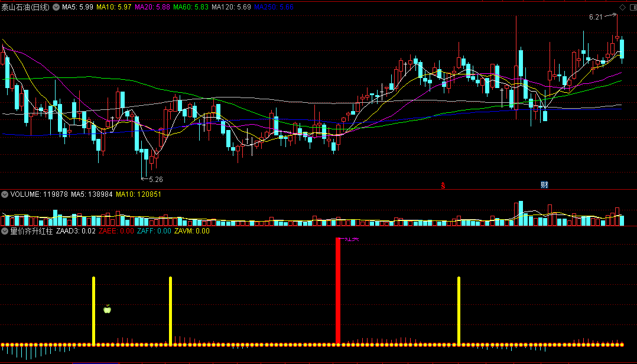637x364 pixels.
Task: Click the red ZAEE: 0.00 value
Action: tap(116, 230)
